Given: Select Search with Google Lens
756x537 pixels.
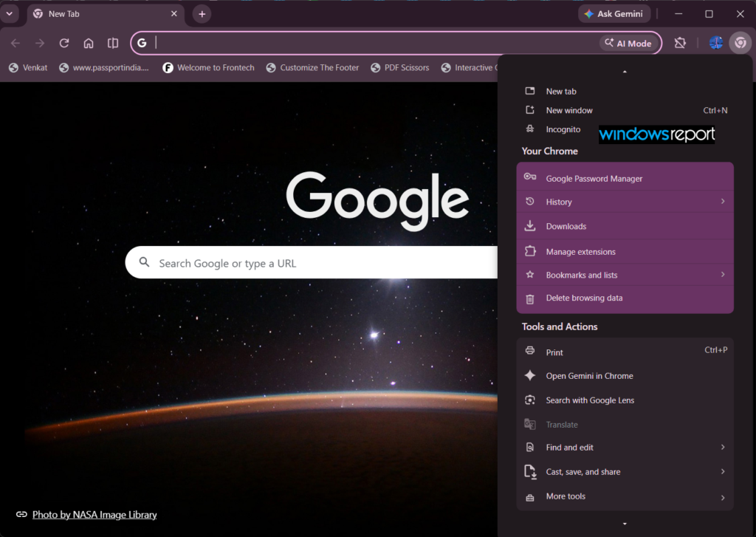Looking at the screenshot, I should [x=625, y=400].
